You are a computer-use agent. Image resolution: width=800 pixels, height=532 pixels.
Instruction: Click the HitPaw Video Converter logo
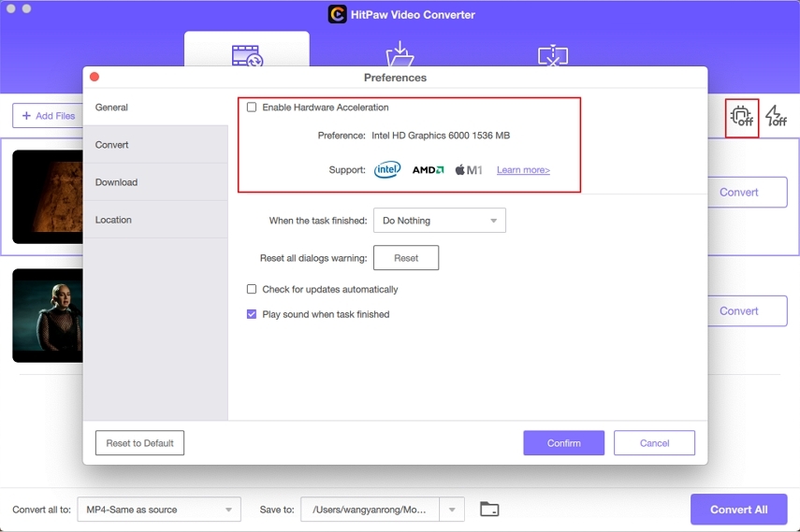(x=337, y=14)
